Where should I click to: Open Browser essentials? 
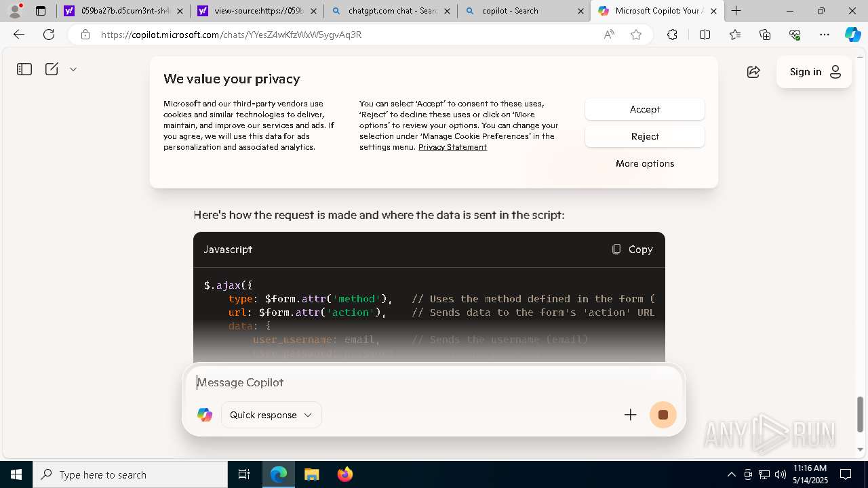[x=795, y=35]
